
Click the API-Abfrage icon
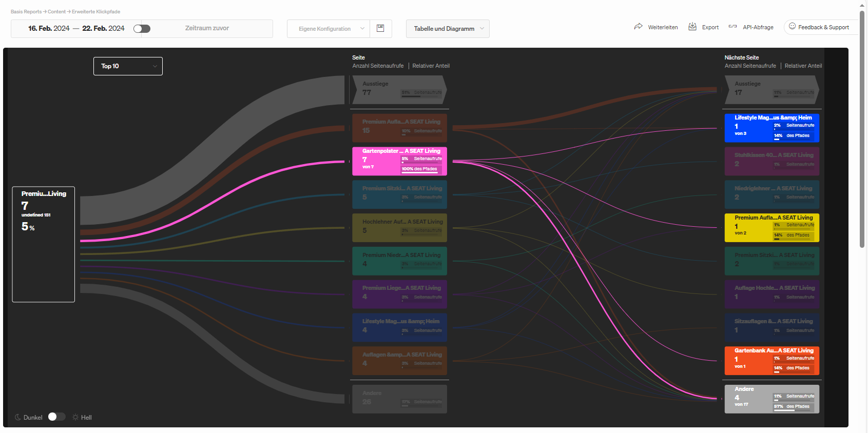pos(732,27)
